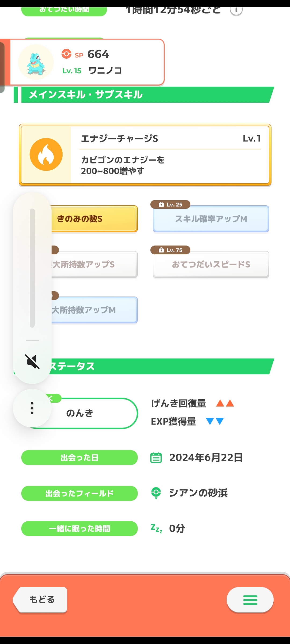
Task: Select the 最大所持数アップM sub skill
Action: point(94,310)
